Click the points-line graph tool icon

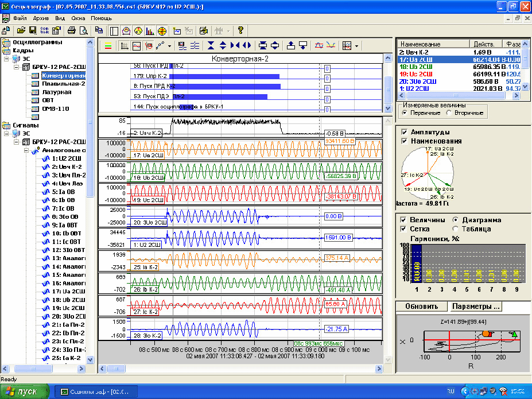coord(160,46)
